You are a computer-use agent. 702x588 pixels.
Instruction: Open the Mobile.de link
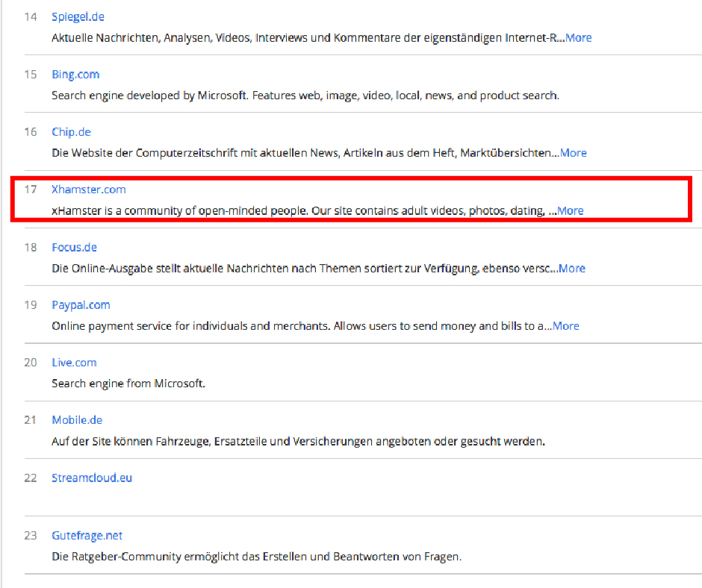(x=77, y=420)
